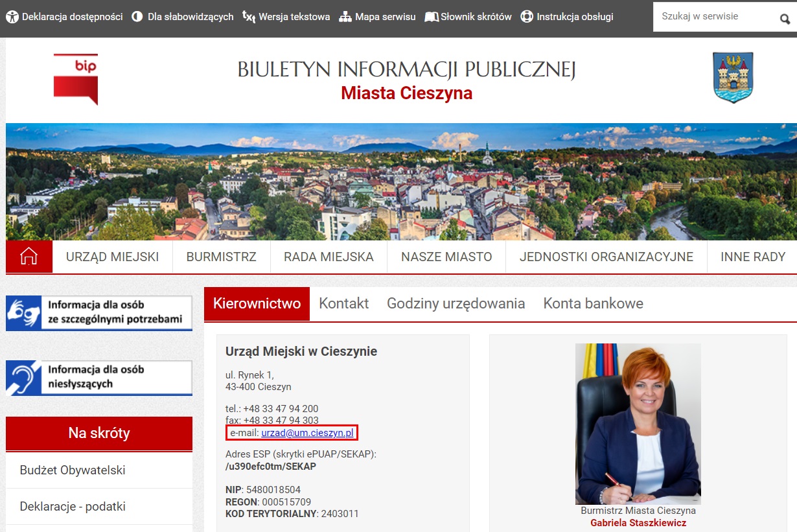This screenshot has width=797, height=532.
Task: Click the Gabriela Staszkiewicz name link
Action: point(638,522)
